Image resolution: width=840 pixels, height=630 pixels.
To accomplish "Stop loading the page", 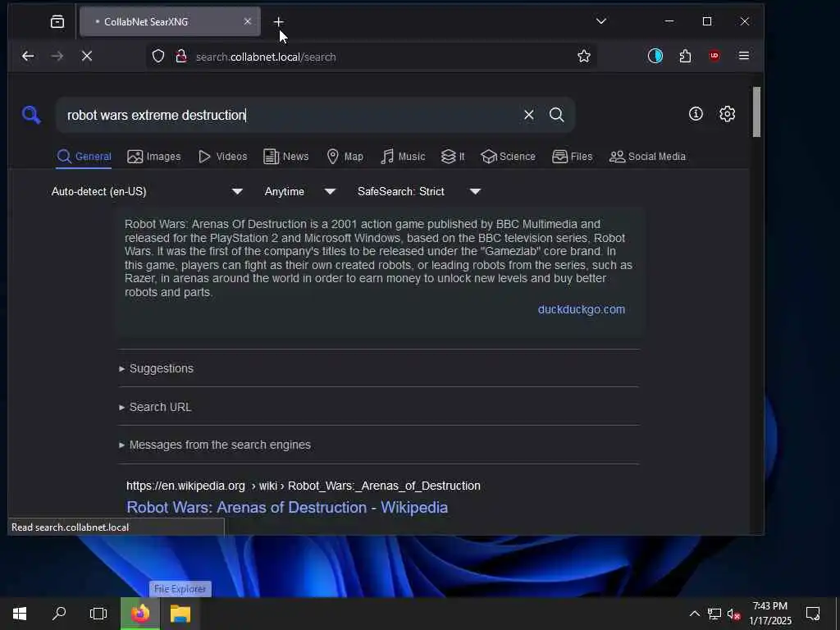I will click(x=87, y=57).
